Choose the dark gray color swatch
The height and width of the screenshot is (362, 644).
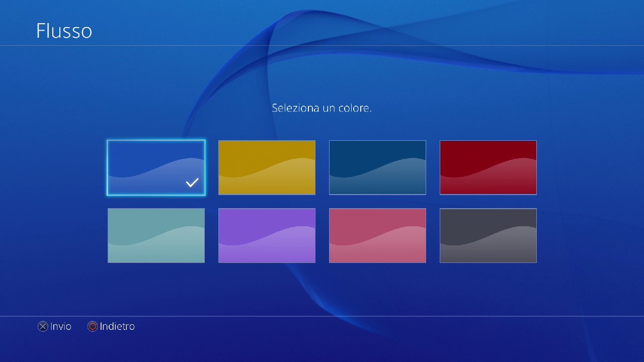488,235
